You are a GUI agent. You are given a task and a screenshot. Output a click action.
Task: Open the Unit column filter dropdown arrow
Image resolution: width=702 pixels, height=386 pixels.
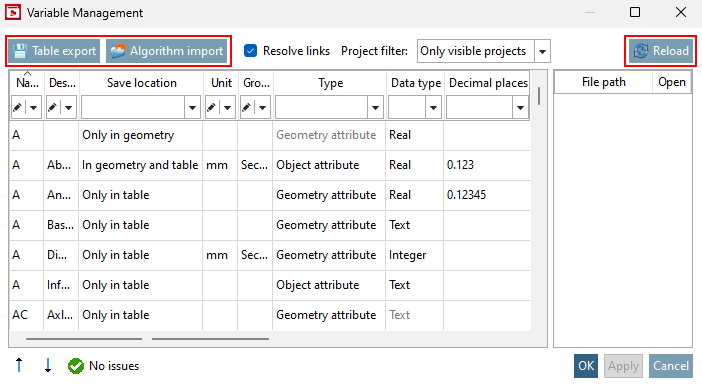[228, 107]
